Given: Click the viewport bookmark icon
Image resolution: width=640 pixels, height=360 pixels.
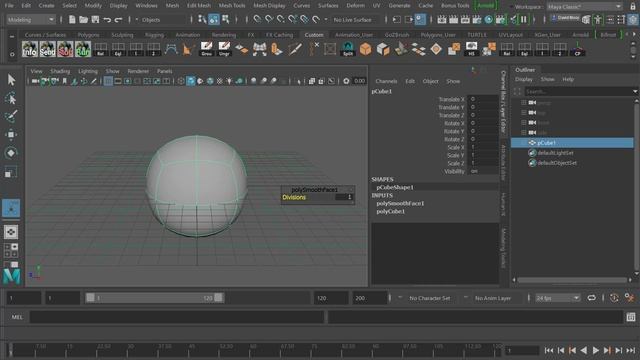Looking at the screenshot, I should click(x=64, y=81).
